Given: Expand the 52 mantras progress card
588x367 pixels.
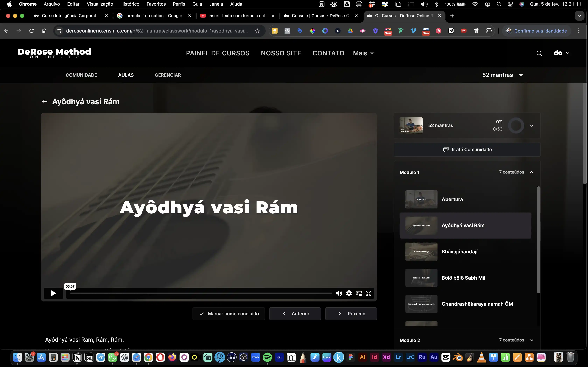Looking at the screenshot, I should (531, 125).
